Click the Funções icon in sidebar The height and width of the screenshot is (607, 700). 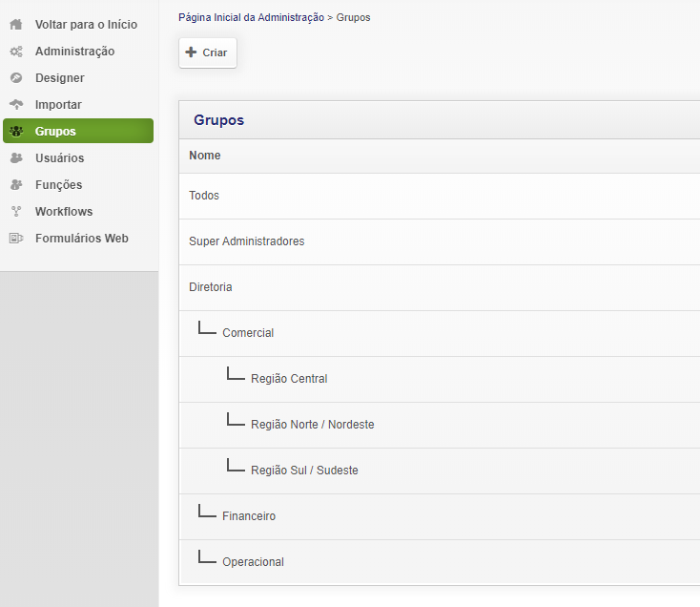(x=16, y=185)
